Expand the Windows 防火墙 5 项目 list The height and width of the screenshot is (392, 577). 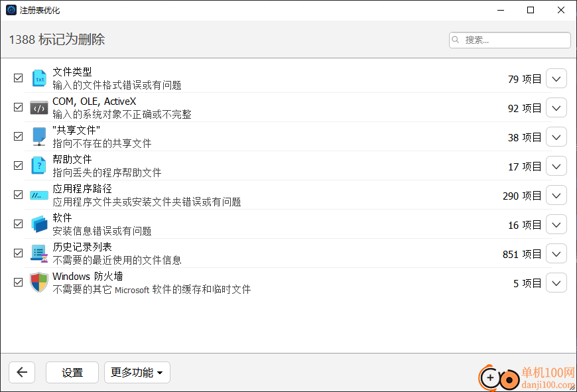[x=556, y=283]
